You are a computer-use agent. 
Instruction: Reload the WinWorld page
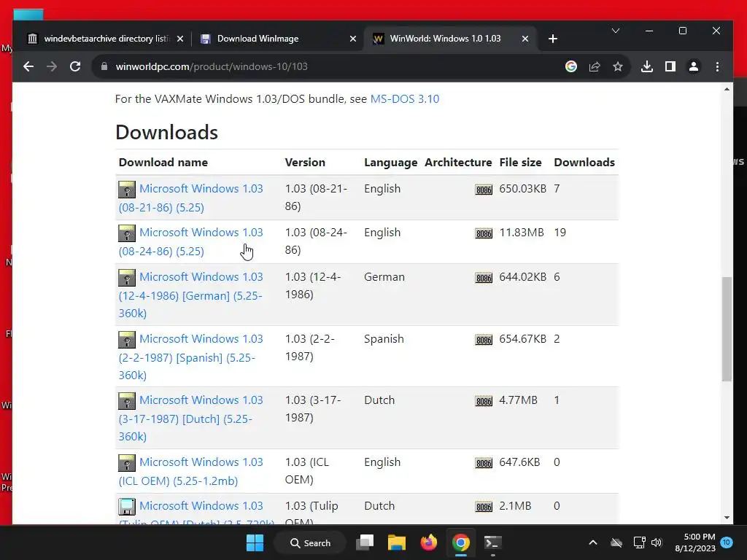(x=75, y=66)
